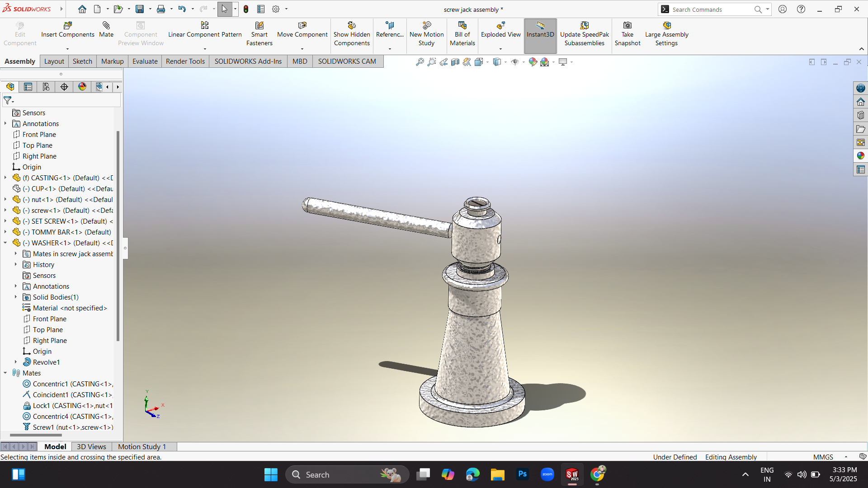Start a New Motion Study

click(426, 34)
